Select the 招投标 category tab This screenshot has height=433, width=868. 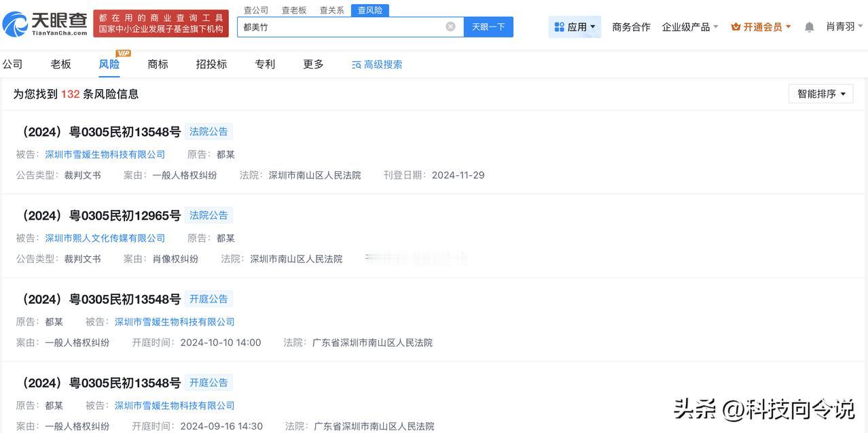pos(211,64)
